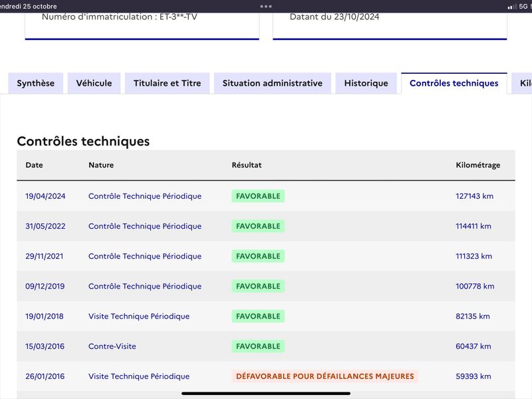Click the Date column header

click(35, 165)
